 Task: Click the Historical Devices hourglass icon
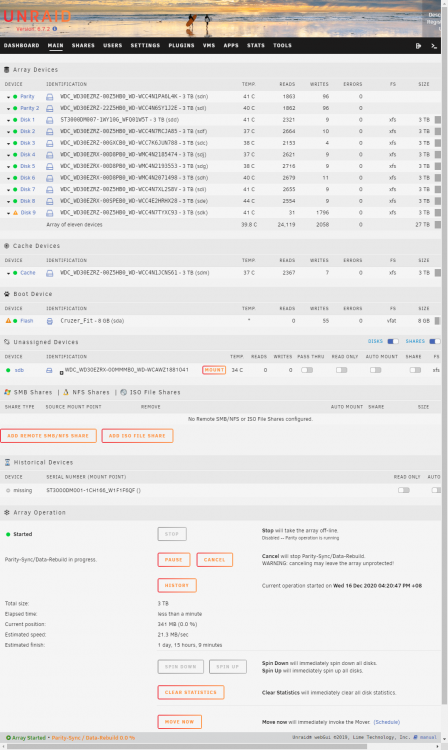coord(7,463)
